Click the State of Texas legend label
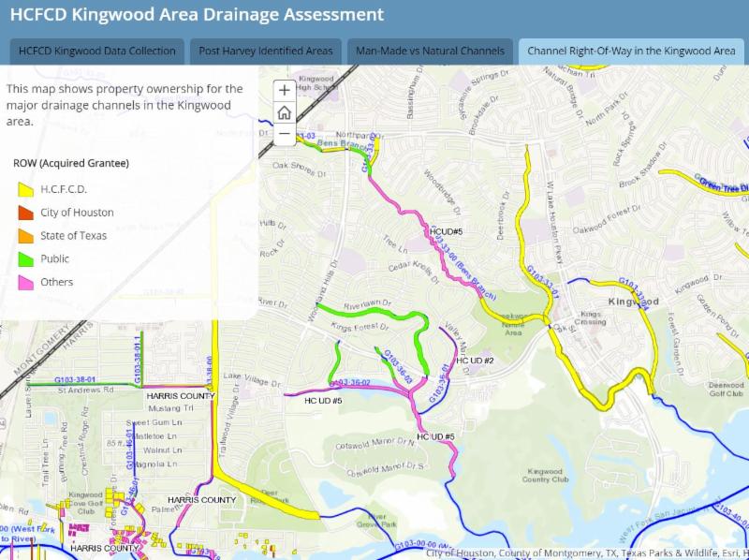Image resolution: width=749 pixels, height=560 pixels. tap(73, 236)
